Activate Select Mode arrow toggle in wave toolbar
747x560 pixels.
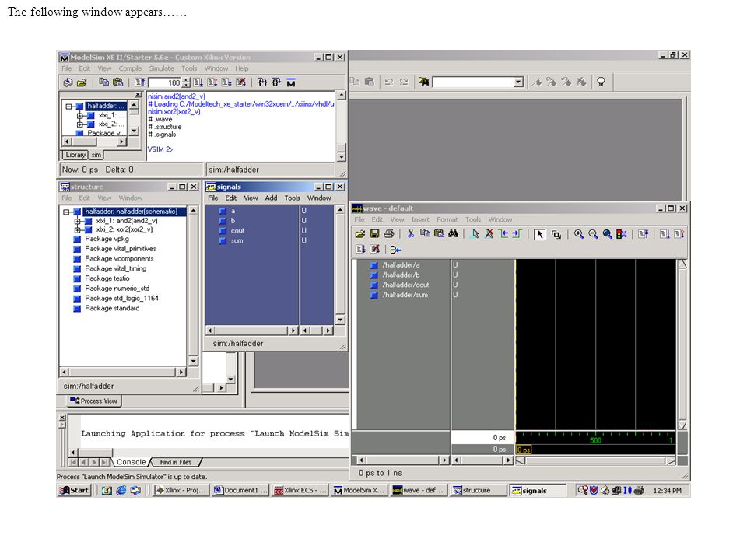point(540,234)
